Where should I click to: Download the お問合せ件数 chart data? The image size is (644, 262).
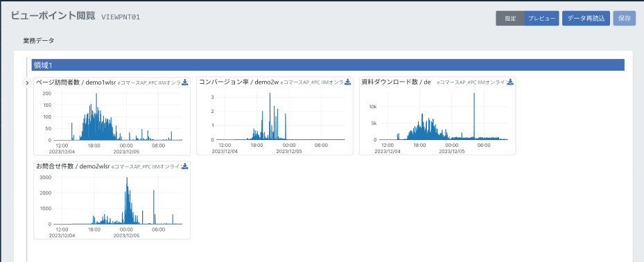[185, 166]
